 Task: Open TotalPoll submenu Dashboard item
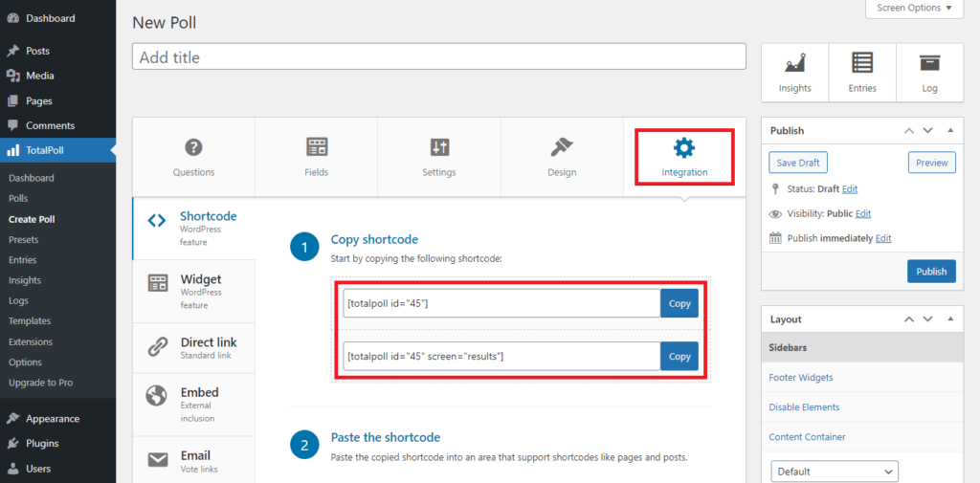[32, 178]
